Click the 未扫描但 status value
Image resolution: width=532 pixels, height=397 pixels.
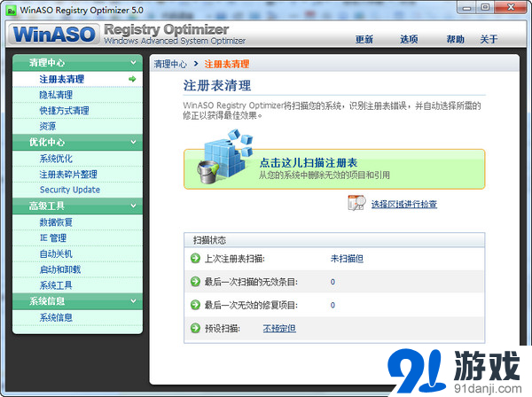(347, 259)
